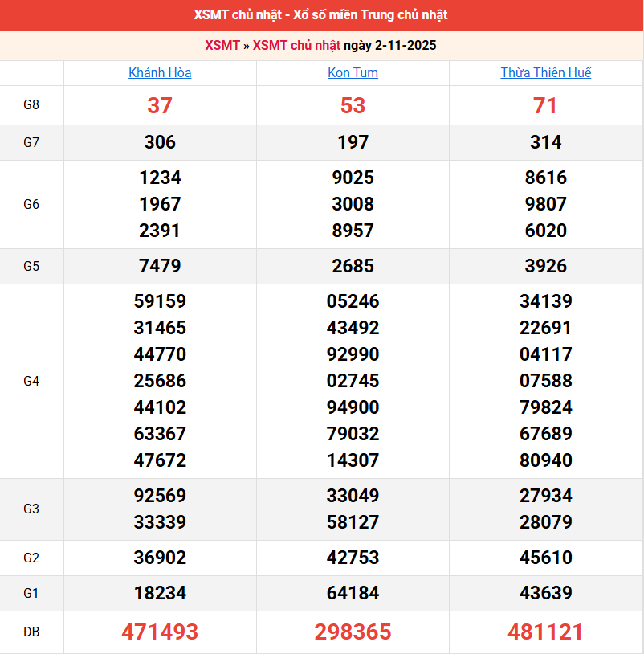Click the ĐB row label
644x654 pixels.
31,632
